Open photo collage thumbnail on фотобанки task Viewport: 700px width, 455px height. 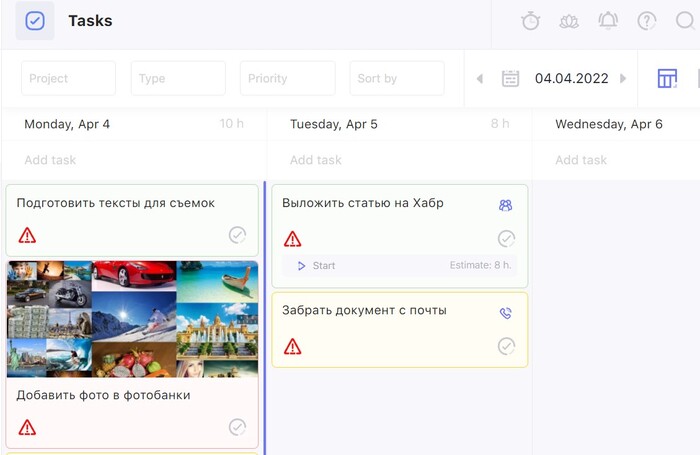[x=132, y=319]
